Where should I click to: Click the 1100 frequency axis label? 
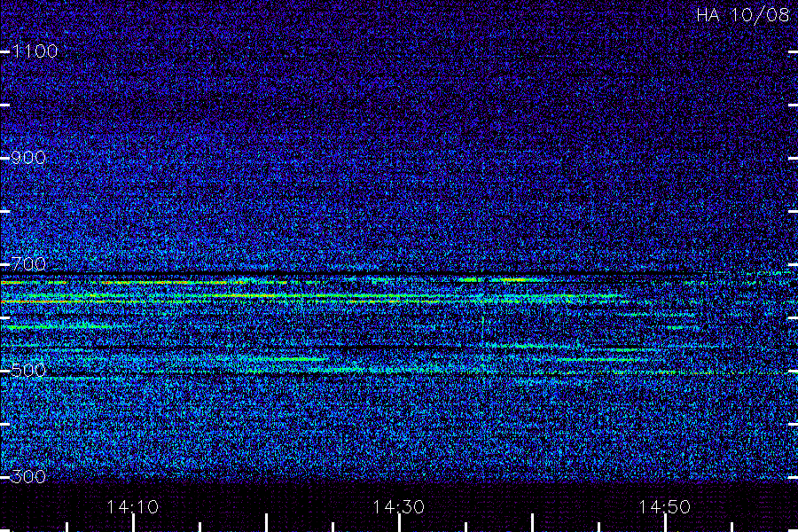35,51
